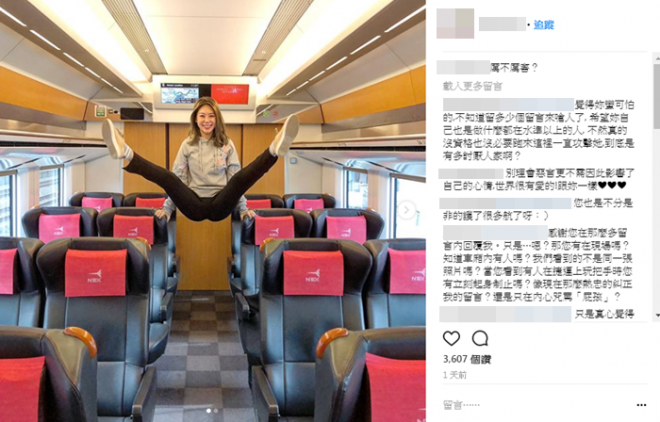Follow the account with 追蹤 link
The image size is (660, 422).
pyautogui.click(x=544, y=25)
